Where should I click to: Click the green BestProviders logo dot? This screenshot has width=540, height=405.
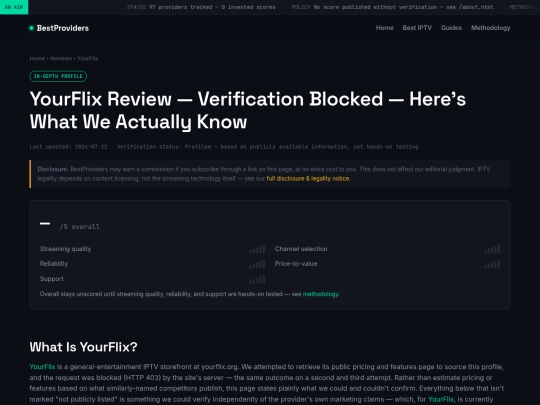[31, 28]
